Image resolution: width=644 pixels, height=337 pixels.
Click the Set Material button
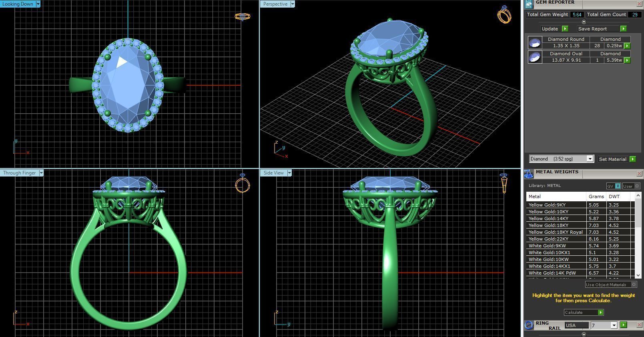612,159
